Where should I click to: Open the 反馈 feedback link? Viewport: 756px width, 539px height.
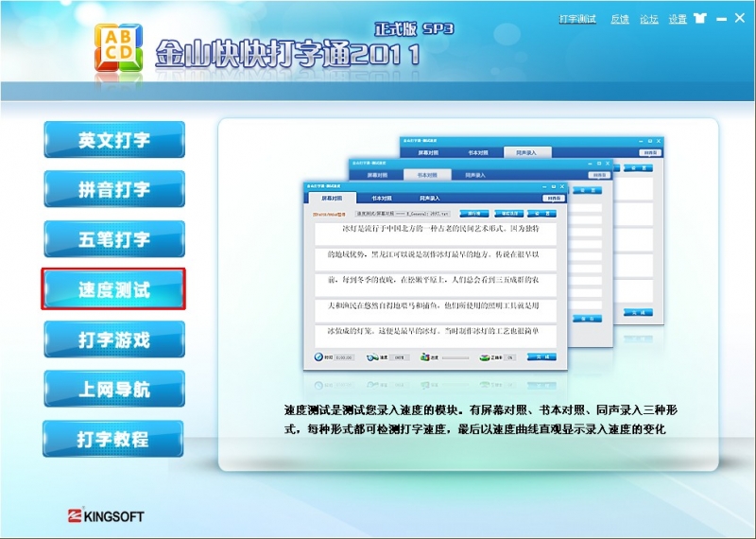620,19
